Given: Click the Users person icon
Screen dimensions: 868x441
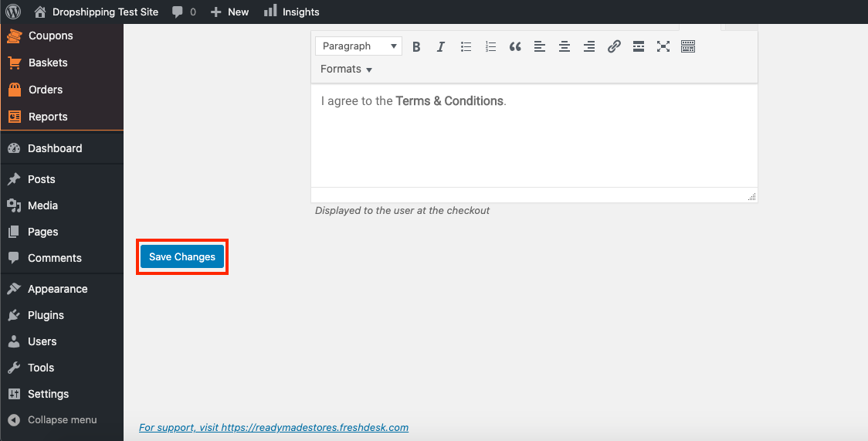Looking at the screenshot, I should click(14, 341).
